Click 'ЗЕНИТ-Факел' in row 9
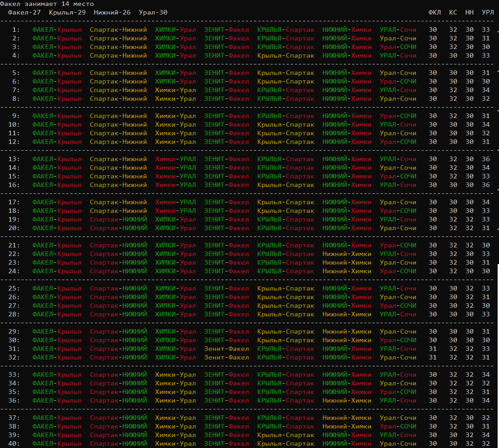 (x=226, y=116)
